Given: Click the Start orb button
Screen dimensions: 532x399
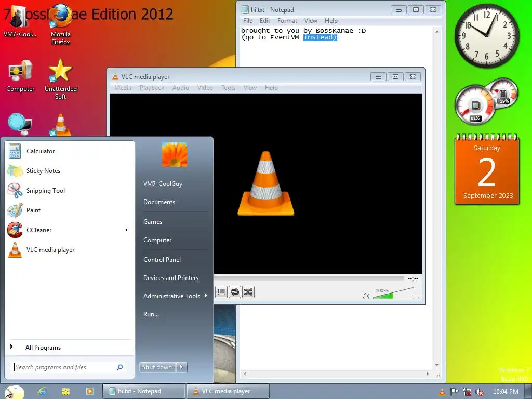Looking at the screenshot, I should (14, 392).
